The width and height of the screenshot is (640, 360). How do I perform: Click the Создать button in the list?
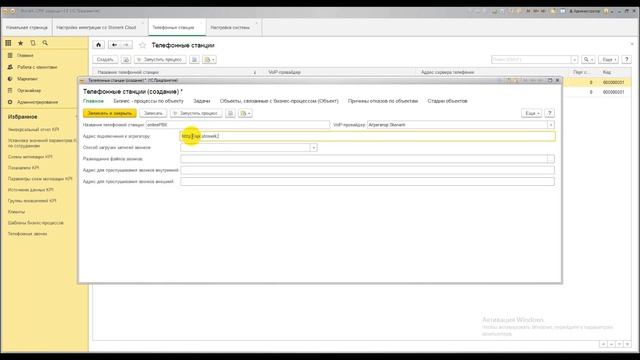coord(105,60)
